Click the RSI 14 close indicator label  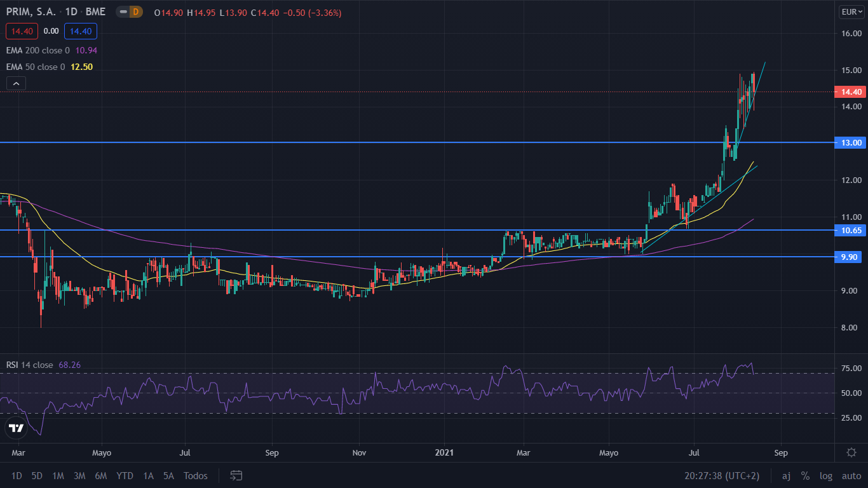pyautogui.click(x=29, y=365)
